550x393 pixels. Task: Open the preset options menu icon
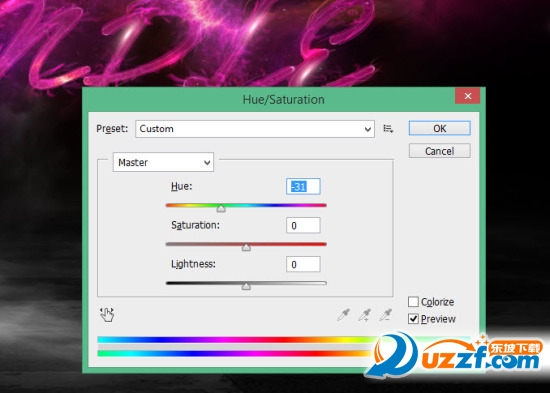tap(388, 129)
